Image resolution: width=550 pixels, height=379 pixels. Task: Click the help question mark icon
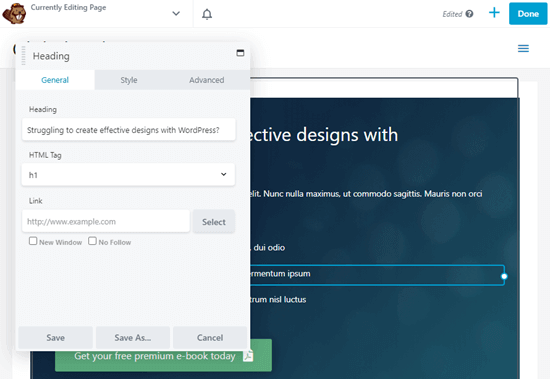click(469, 14)
